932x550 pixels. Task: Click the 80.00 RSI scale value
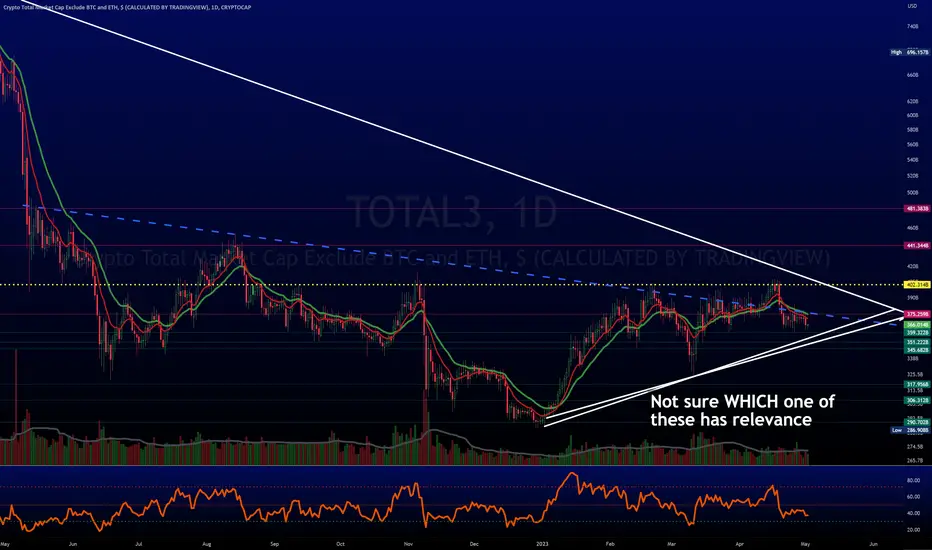point(913,480)
